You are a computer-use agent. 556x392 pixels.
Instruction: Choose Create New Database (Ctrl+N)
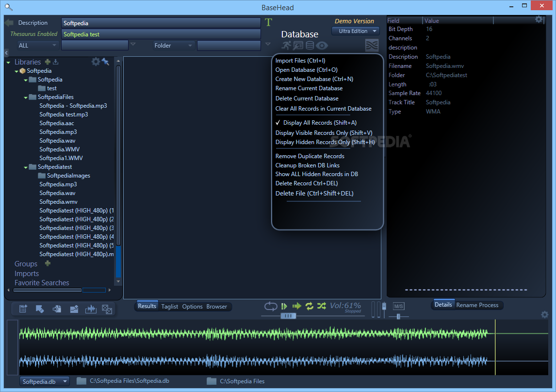pyautogui.click(x=314, y=79)
